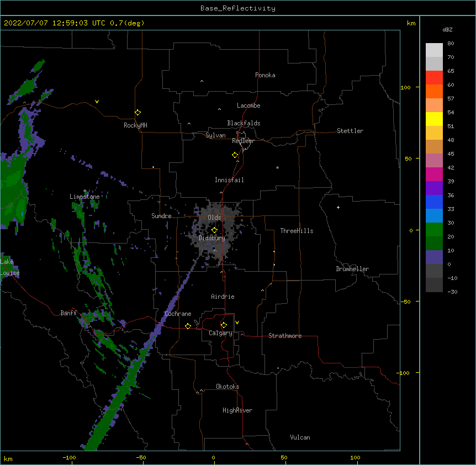Click the dBZ legend heading

447,29
